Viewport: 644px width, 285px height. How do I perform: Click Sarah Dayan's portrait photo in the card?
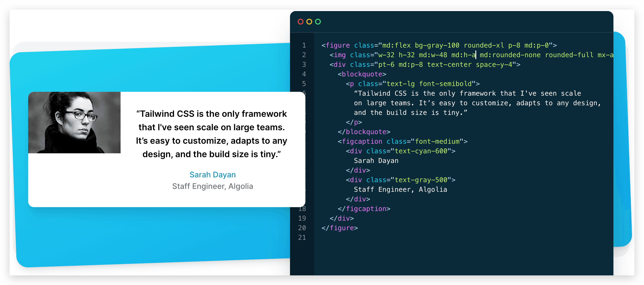coord(74,122)
